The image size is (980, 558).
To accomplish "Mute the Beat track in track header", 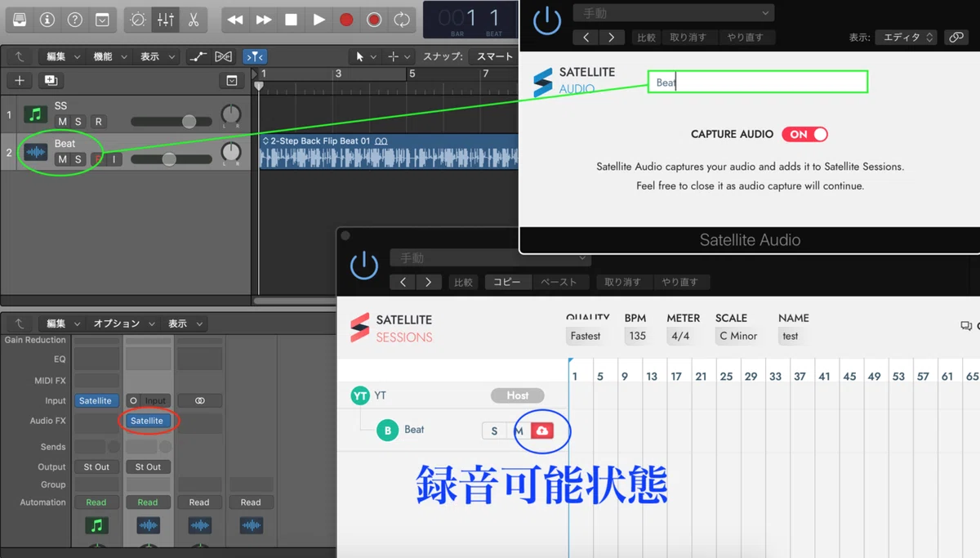I will click(x=63, y=159).
